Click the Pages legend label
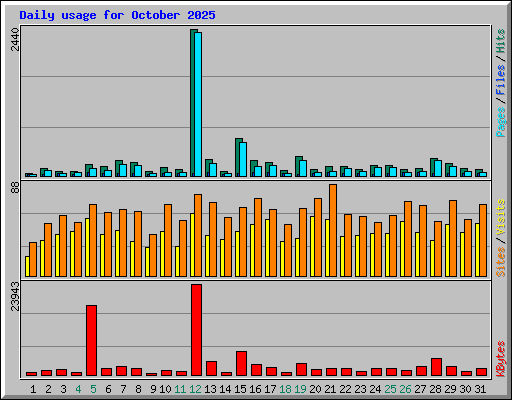This screenshot has height=400, width=512. tap(501, 122)
